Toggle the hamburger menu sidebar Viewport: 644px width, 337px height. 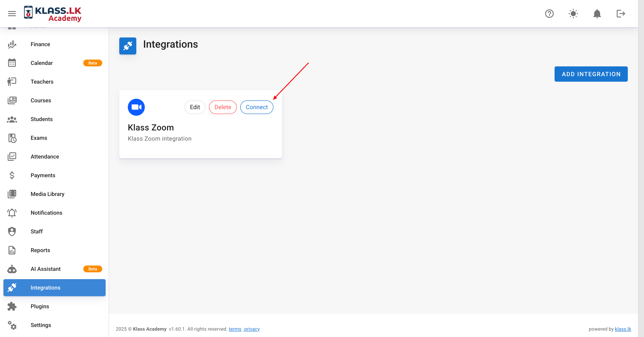[x=12, y=13]
